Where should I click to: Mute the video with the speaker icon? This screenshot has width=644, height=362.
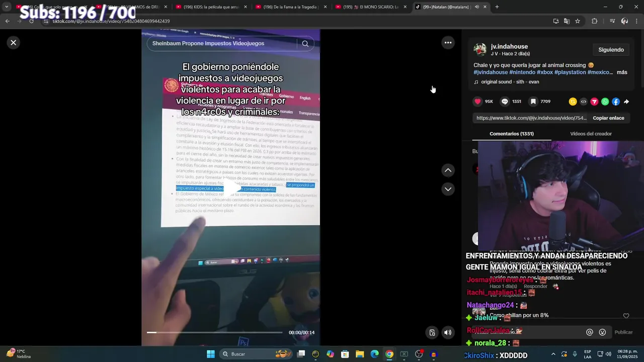448,332
